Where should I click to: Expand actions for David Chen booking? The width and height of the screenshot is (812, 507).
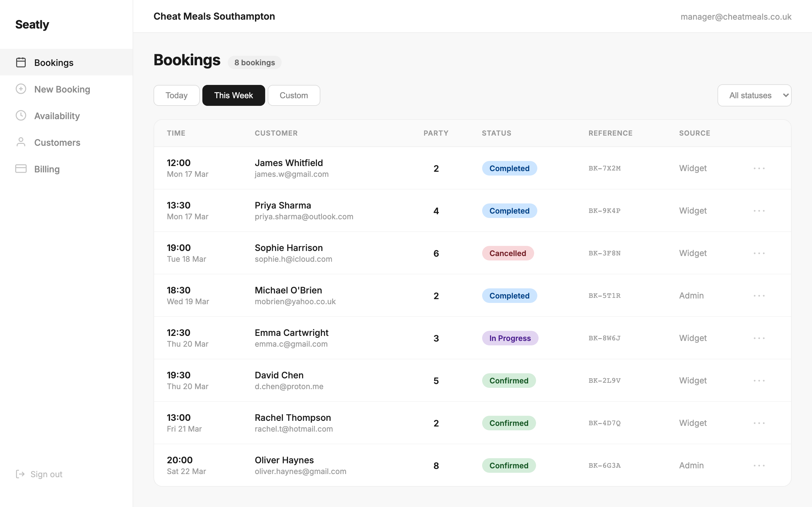point(759,381)
